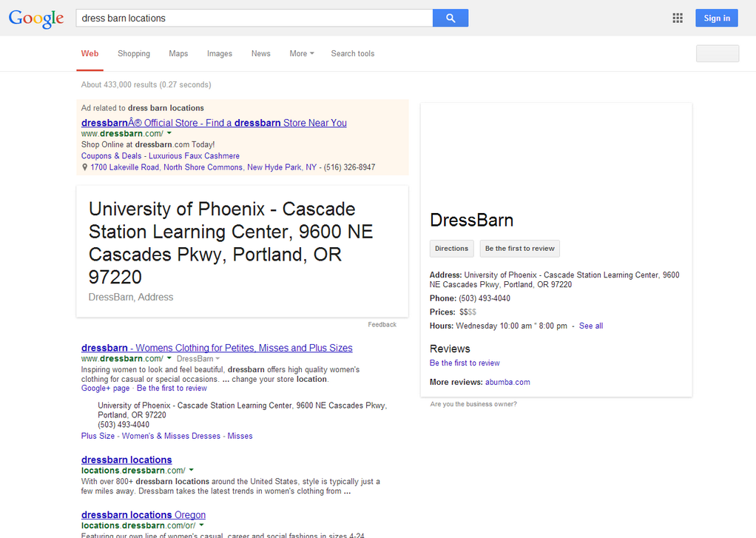
Task: Click the Feedback link under address card
Action: click(382, 325)
